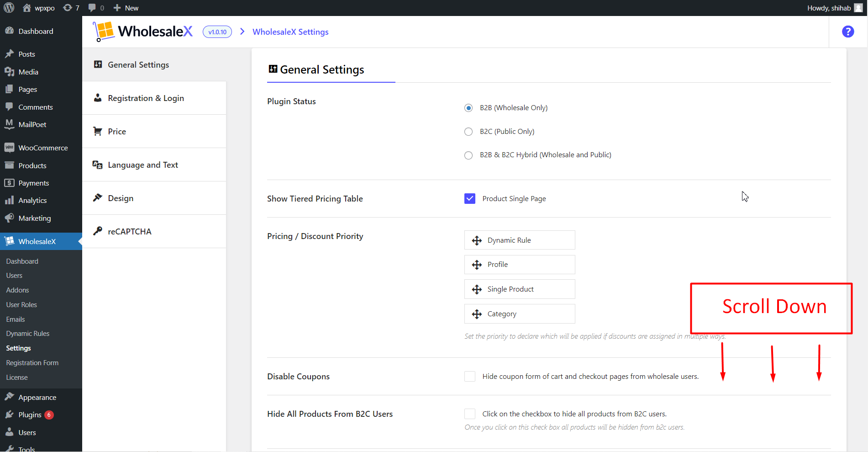Enable the Disable Coupons checkbox

click(x=470, y=376)
